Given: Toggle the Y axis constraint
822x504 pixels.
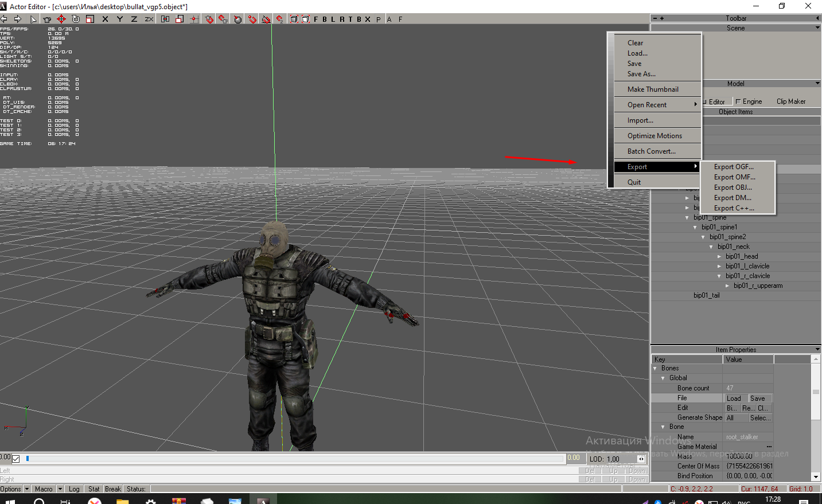Looking at the screenshot, I should tap(120, 19).
